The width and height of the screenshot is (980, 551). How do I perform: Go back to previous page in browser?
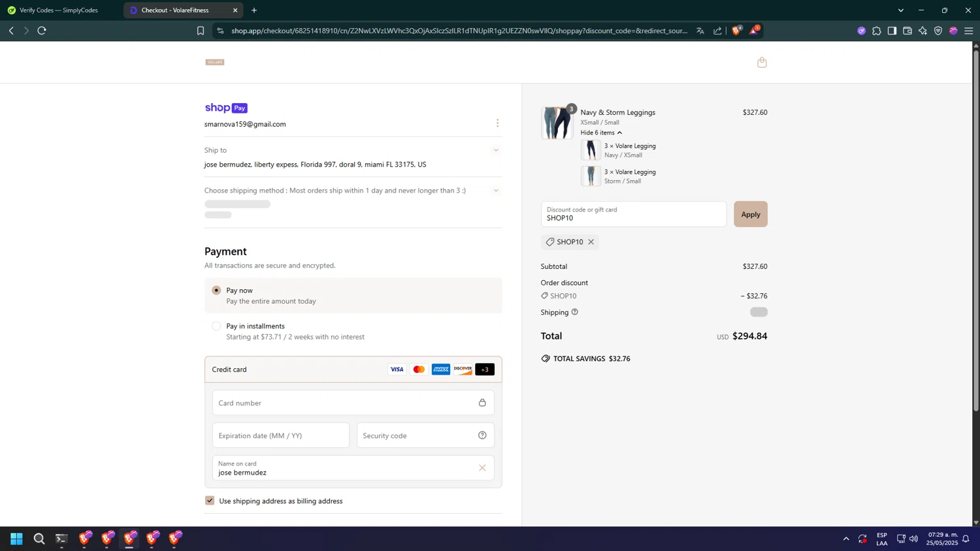pos(11,31)
